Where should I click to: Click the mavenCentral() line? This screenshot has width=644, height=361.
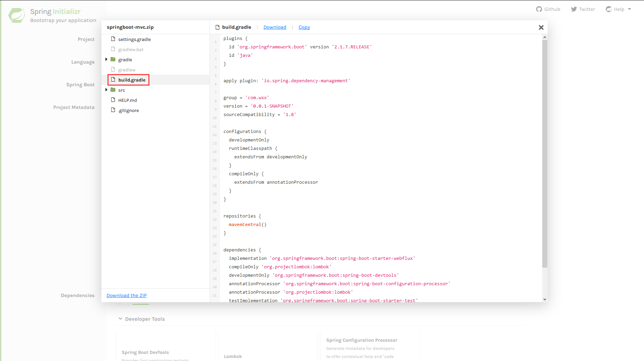(x=248, y=224)
